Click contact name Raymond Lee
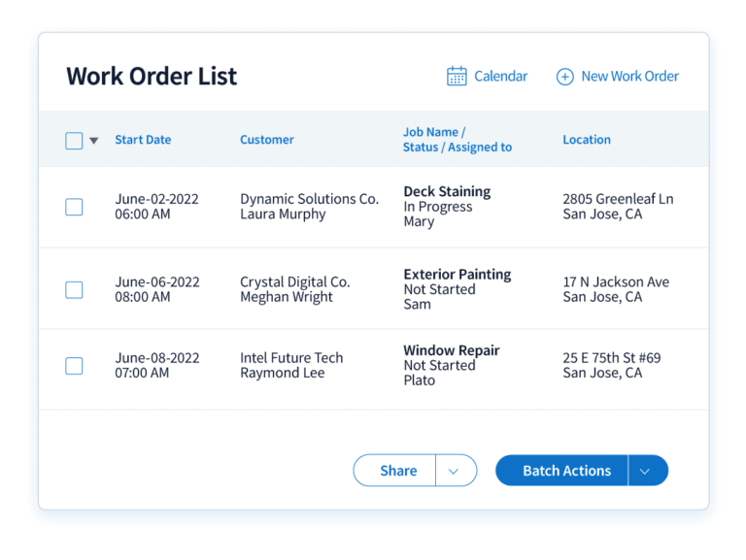The image size is (746, 560). (282, 373)
